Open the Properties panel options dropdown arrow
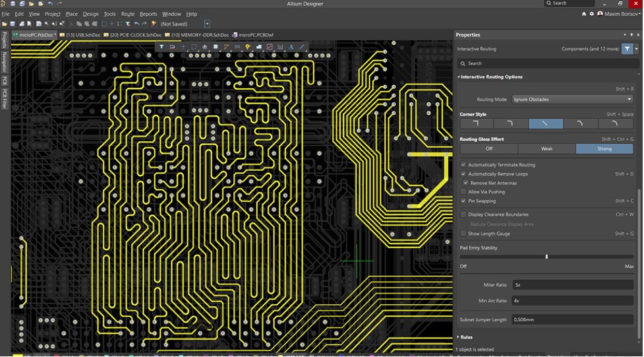Screen dimensions: 644x357 click(x=625, y=35)
